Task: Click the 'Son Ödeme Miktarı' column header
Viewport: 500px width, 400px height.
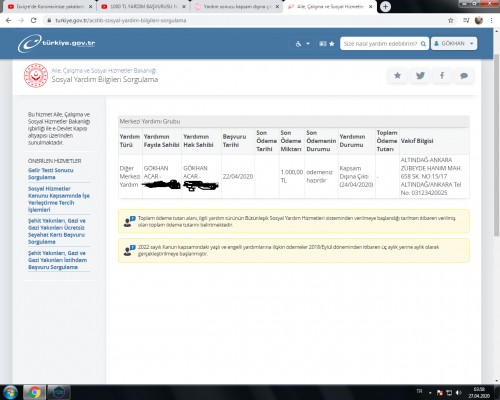Action: click(291, 141)
